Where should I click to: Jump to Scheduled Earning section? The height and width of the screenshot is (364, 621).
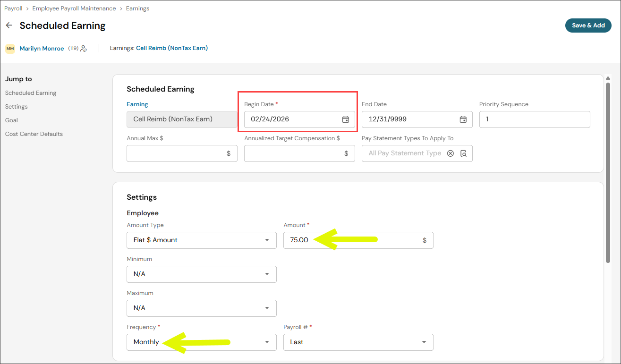coord(31,93)
